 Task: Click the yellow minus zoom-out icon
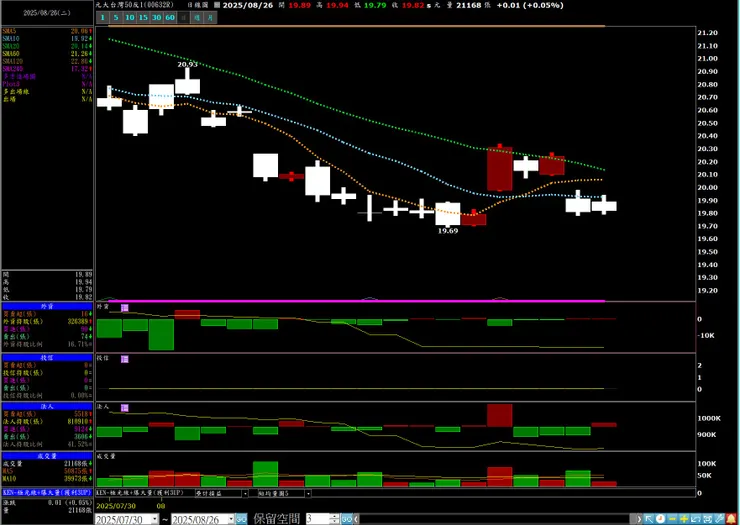click(673, 519)
